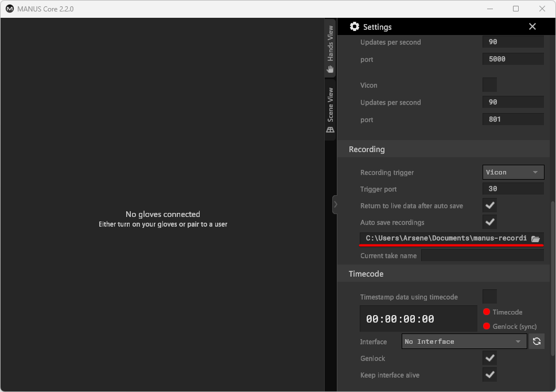
Task: Expand the Interface dropdown list
Action: tap(464, 341)
